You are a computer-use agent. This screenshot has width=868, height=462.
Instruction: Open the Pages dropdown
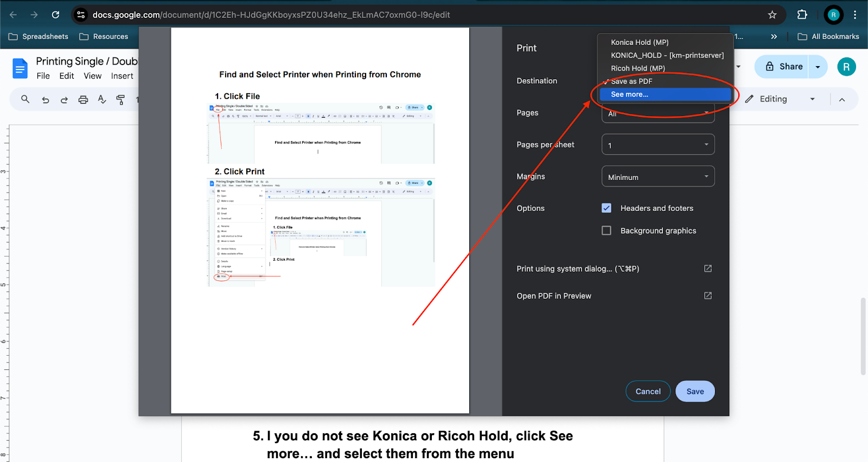pos(658,113)
